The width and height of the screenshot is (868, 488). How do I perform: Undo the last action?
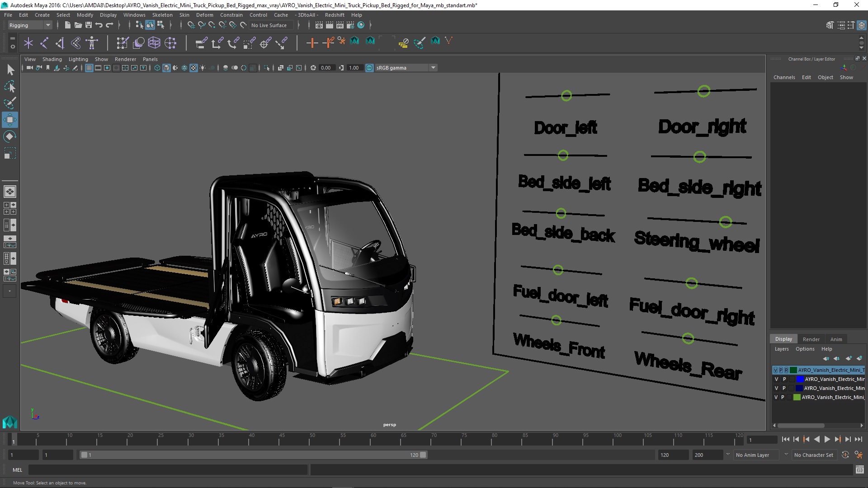point(99,25)
